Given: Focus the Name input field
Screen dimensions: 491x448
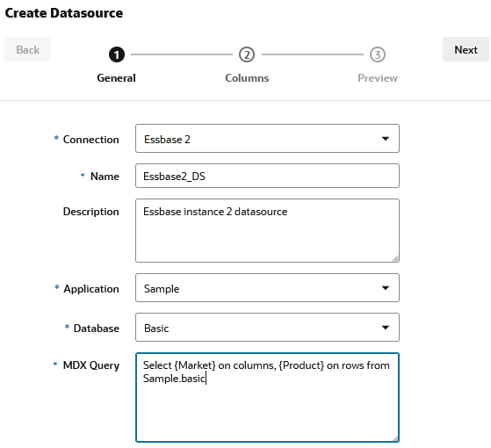Looking at the screenshot, I should click(x=267, y=176).
